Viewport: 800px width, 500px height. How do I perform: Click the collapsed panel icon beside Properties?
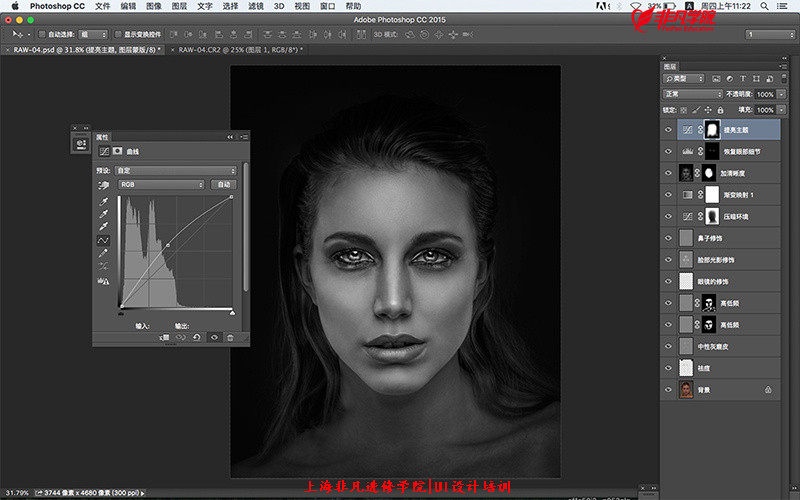pyautogui.click(x=81, y=144)
